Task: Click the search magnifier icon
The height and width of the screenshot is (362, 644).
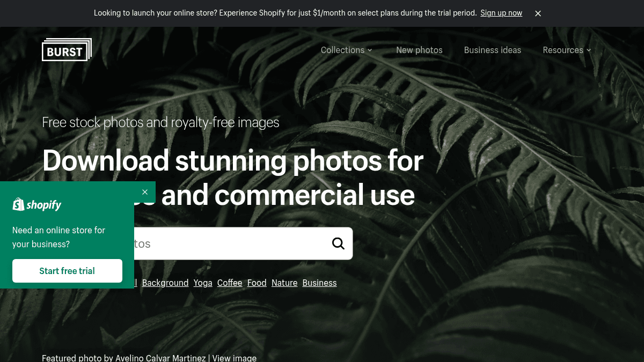Action: click(338, 243)
